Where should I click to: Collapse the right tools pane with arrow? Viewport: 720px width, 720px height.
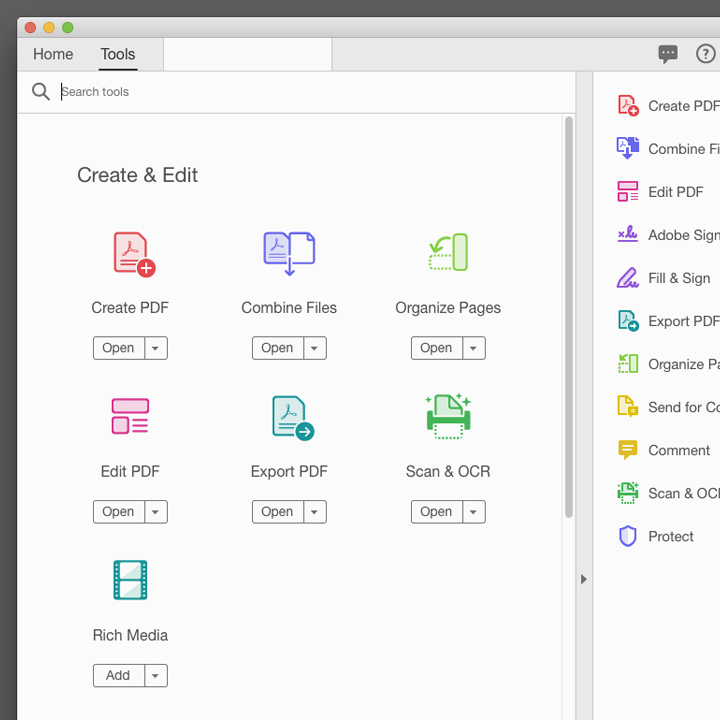[584, 579]
